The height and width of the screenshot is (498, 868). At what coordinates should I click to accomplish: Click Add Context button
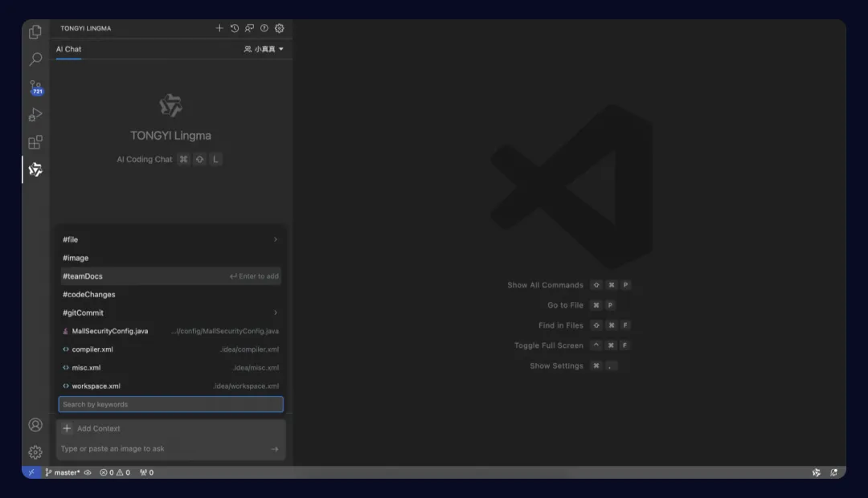click(x=92, y=428)
